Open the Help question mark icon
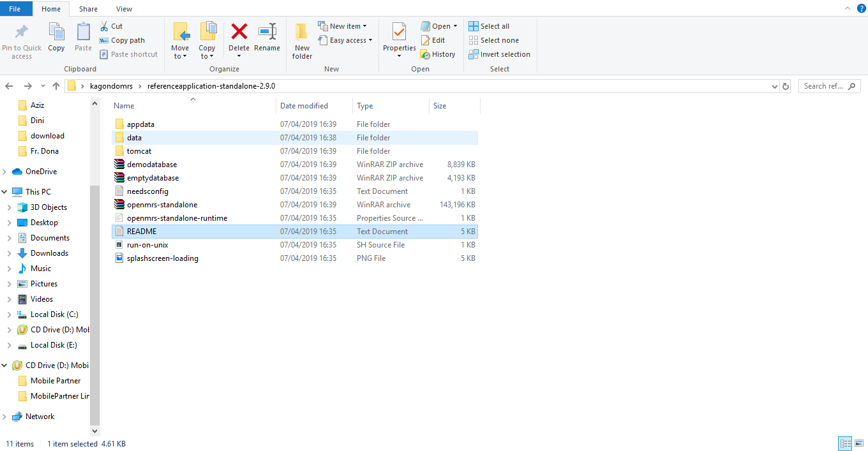Viewport: 868px width, 451px height. pyautogui.click(x=861, y=8)
